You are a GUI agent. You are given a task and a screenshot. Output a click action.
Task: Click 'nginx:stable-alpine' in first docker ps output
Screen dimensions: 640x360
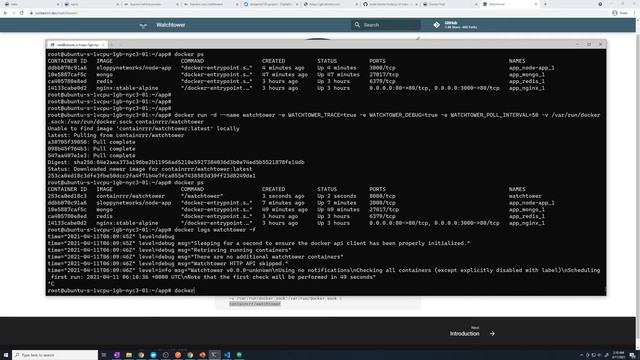pyautogui.click(x=127, y=88)
